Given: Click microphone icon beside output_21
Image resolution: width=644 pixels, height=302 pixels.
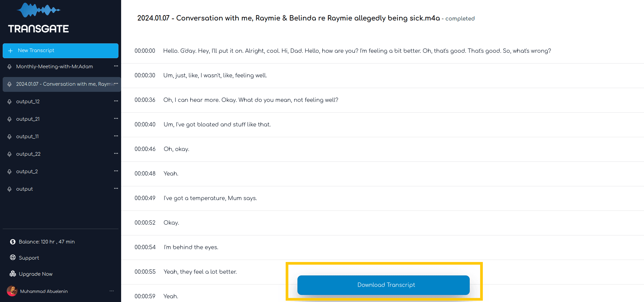Looking at the screenshot, I should [9, 119].
